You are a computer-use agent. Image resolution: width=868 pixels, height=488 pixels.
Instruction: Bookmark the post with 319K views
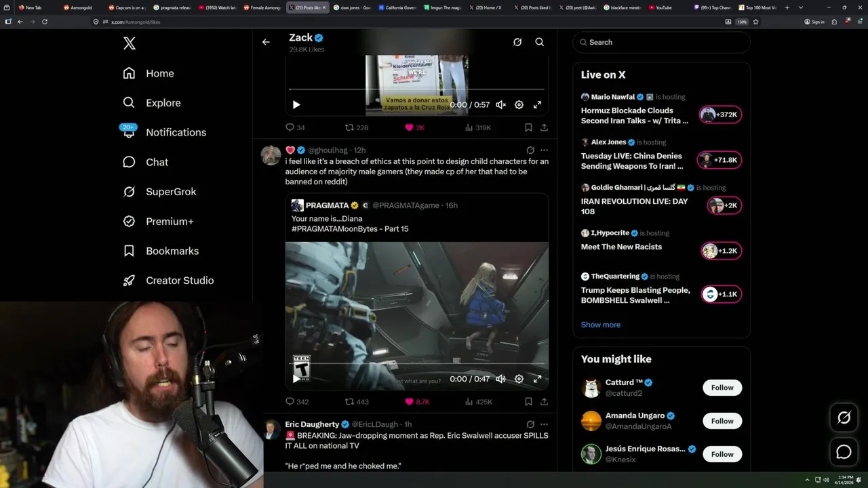tap(528, 127)
